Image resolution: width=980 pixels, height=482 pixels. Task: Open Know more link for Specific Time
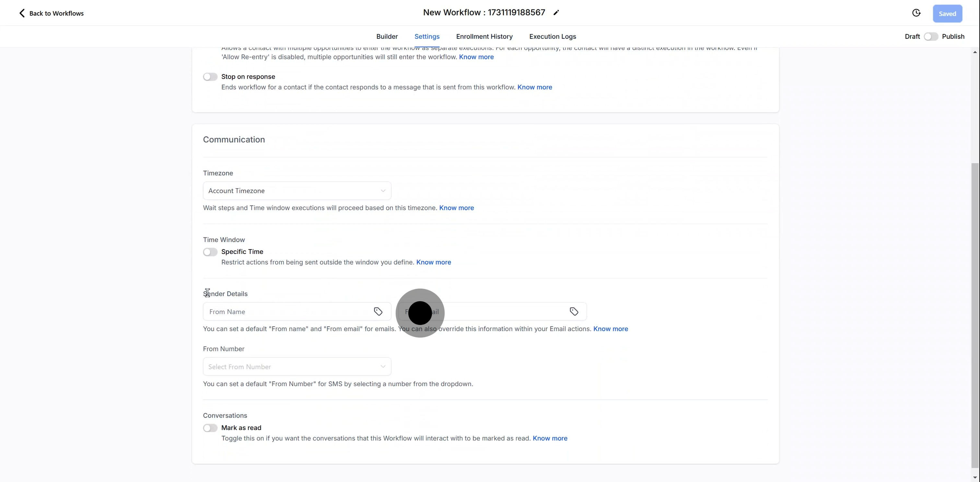(x=434, y=262)
